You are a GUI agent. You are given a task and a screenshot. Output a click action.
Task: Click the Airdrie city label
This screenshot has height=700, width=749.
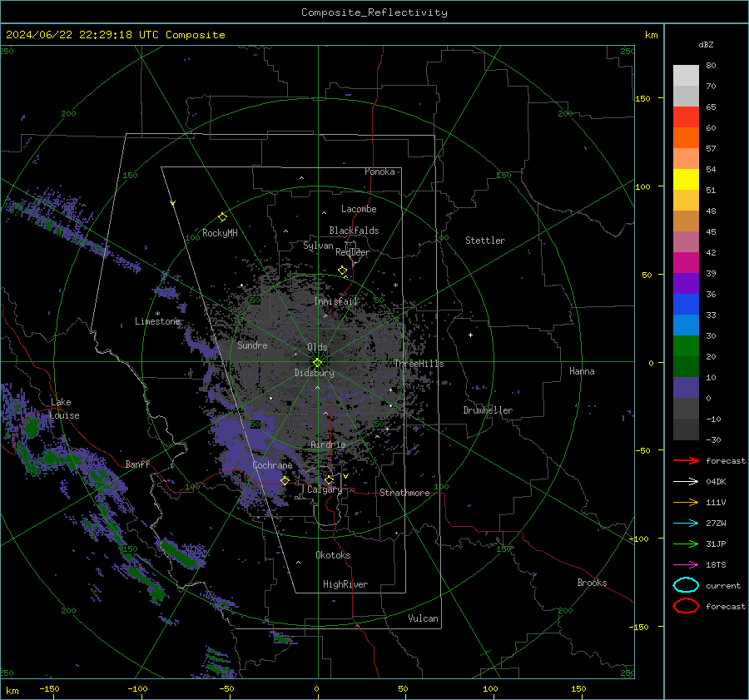click(x=328, y=444)
